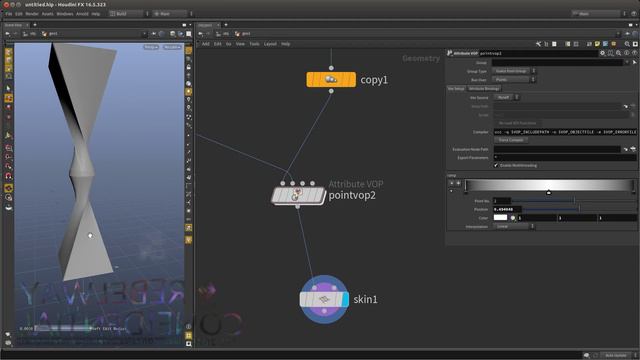Switch to the Attribute Bindings tab
The width and height of the screenshot is (640, 360).
(484, 89)
